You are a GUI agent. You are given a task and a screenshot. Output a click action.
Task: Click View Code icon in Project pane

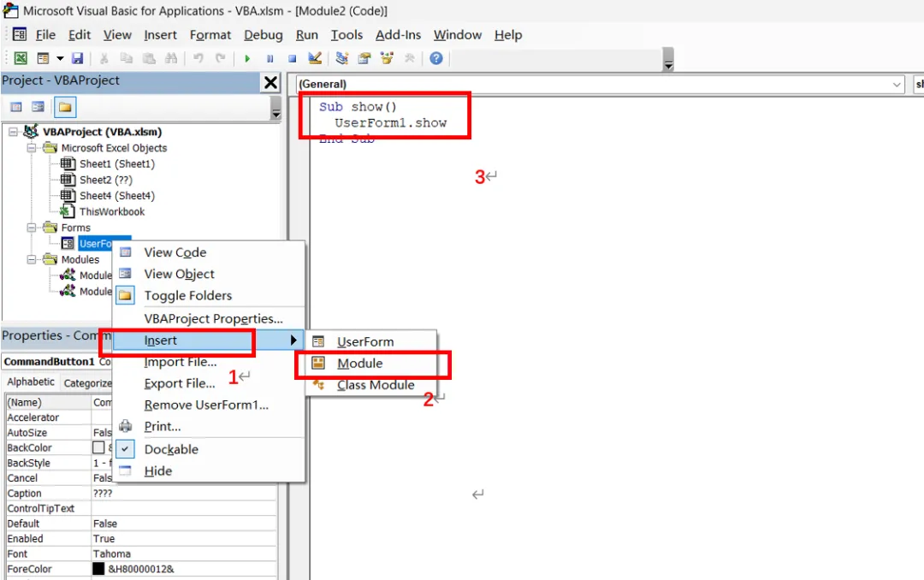pos(16,107)
